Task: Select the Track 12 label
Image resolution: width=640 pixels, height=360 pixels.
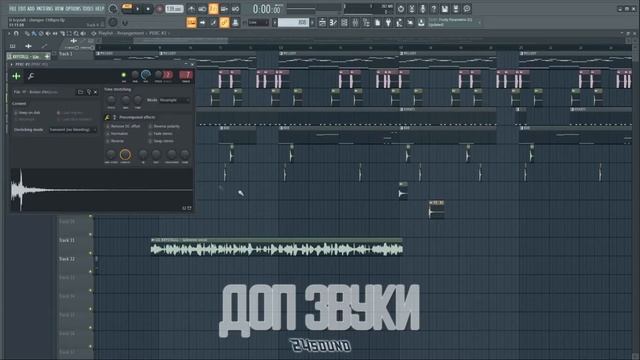Action: click(x=67, y=259)
